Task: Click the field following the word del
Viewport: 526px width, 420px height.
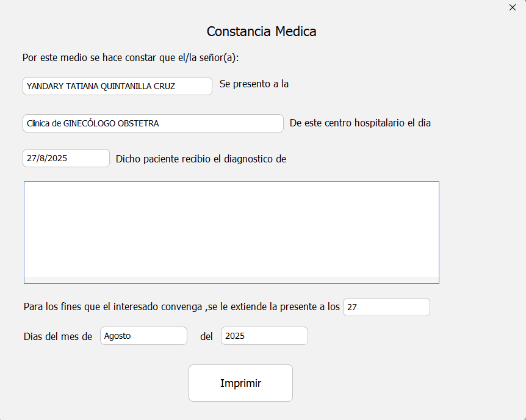Action: (264, 336)
